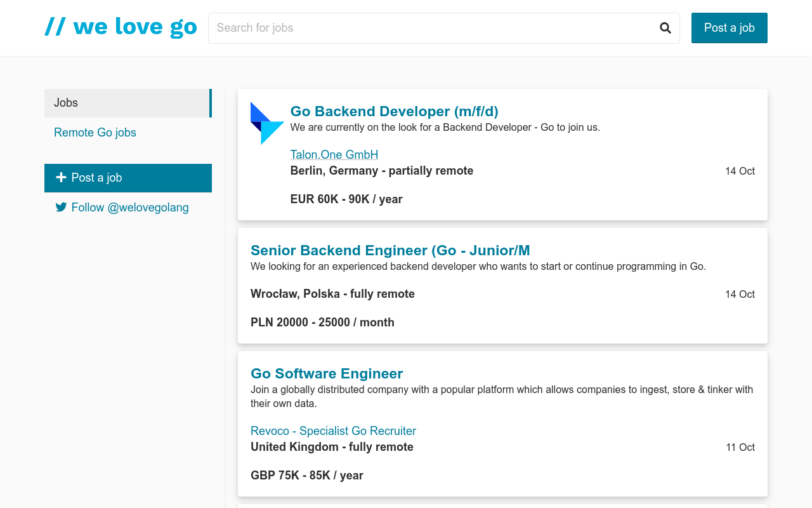812x508 pixels.
Task: Click the Talon.One job description text
Action: click(x=445, y=128)
